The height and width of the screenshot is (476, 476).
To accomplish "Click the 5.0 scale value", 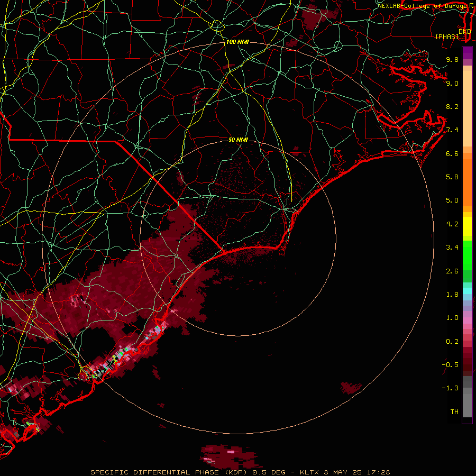I will [452, 200].
